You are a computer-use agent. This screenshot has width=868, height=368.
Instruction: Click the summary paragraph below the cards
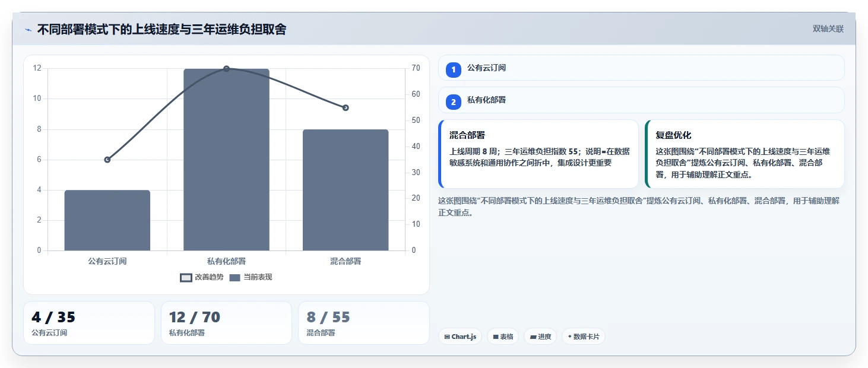click(639, 207)
